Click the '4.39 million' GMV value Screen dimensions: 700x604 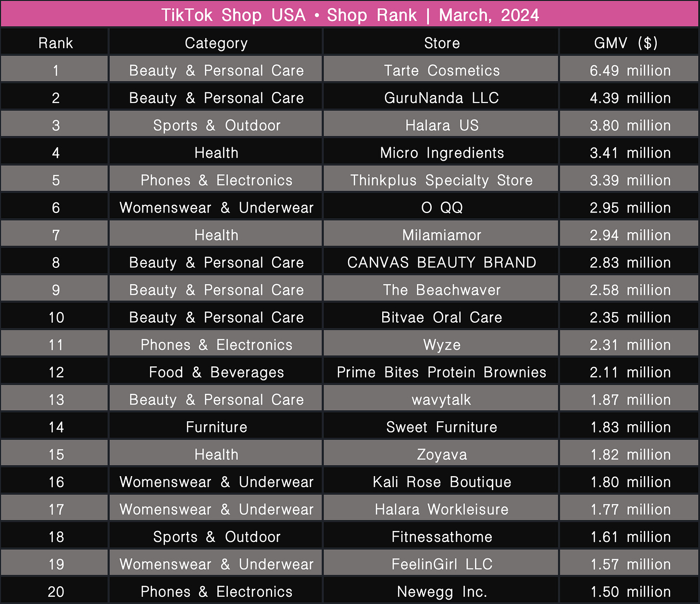coord(630,98)
